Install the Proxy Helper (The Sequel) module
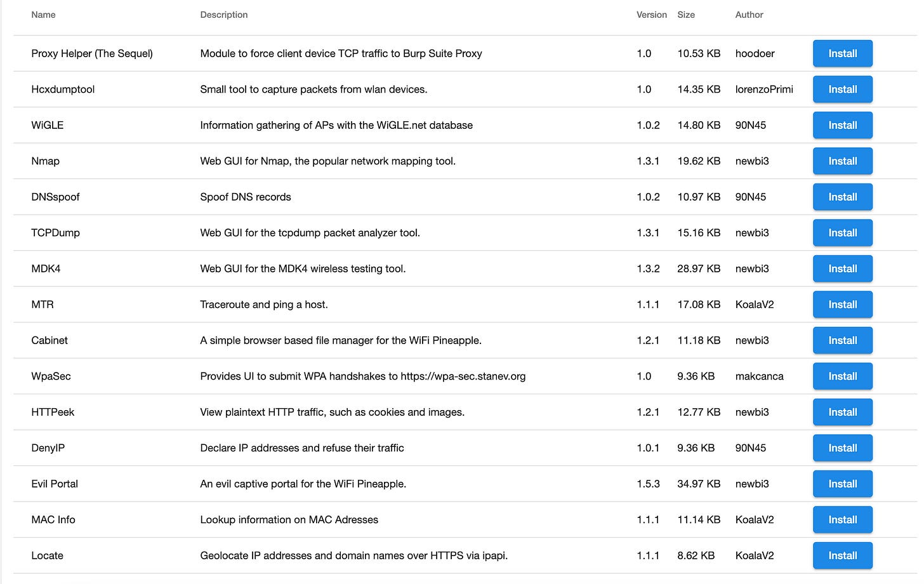 pyautogui.click(x=842, y=53)
